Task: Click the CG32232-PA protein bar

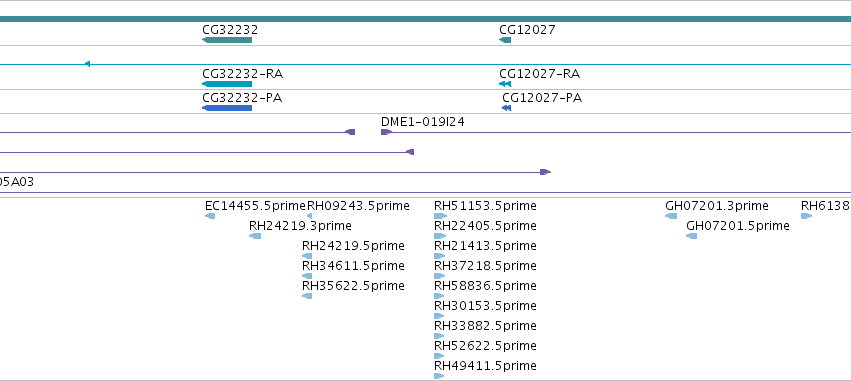Action: coord(227,108)
